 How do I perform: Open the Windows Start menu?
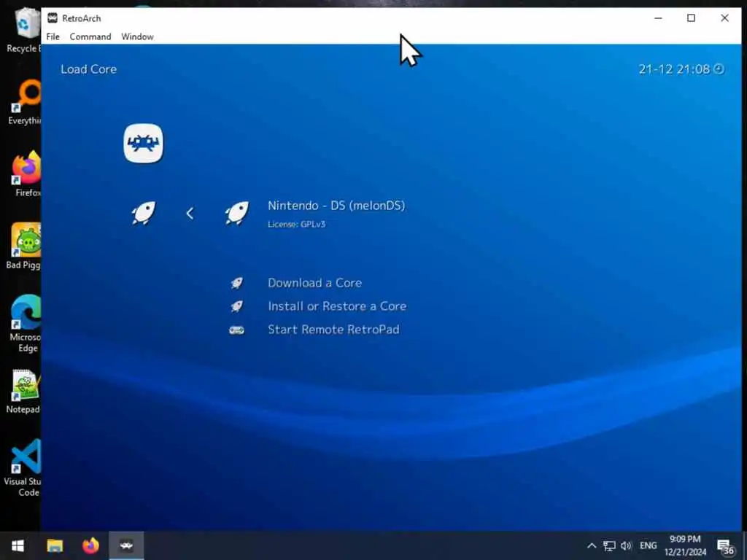pos(18,545)
